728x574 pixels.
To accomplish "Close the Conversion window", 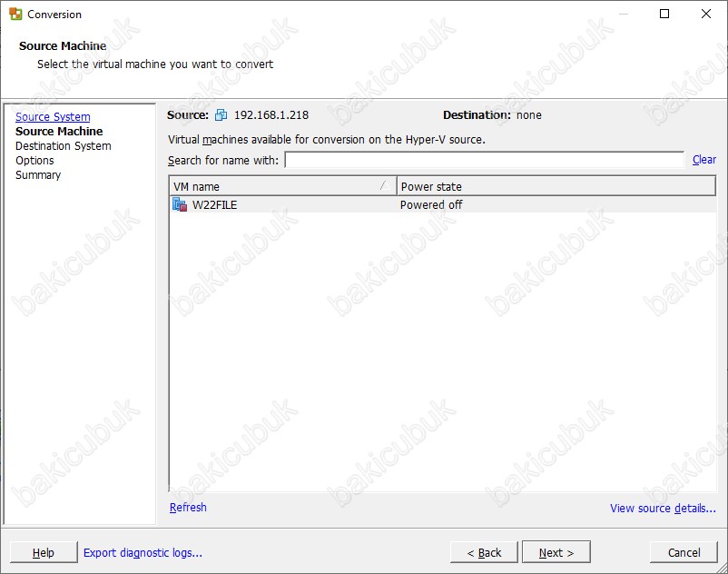I will coord(705,14).
